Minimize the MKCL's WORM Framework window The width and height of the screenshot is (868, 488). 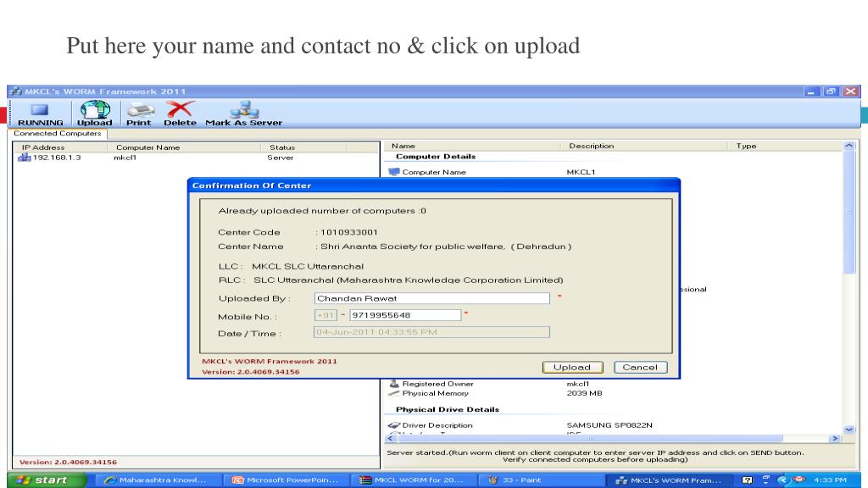pyautogui.click(x=811, y=91)
